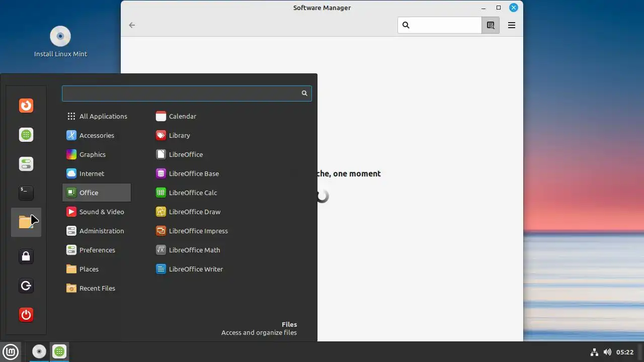Open the LibreOffice start center entry

coord(180,154)
